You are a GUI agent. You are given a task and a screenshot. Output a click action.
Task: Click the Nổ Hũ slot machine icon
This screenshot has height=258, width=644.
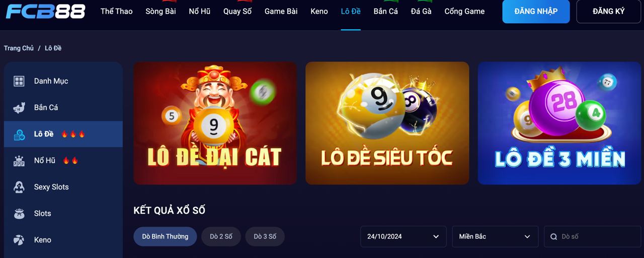click(19, 160)
